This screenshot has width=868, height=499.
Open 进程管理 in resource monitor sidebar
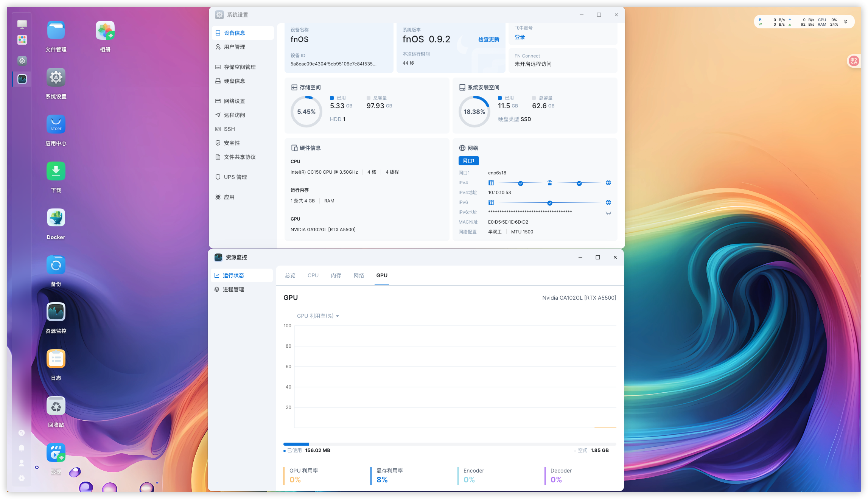pyautogui.click(x=242, y=289)
